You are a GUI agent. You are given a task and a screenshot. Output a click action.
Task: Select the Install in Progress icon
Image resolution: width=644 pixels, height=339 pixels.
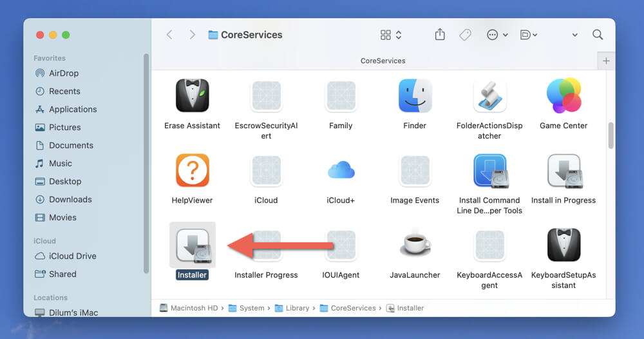[x=564, y=171]
